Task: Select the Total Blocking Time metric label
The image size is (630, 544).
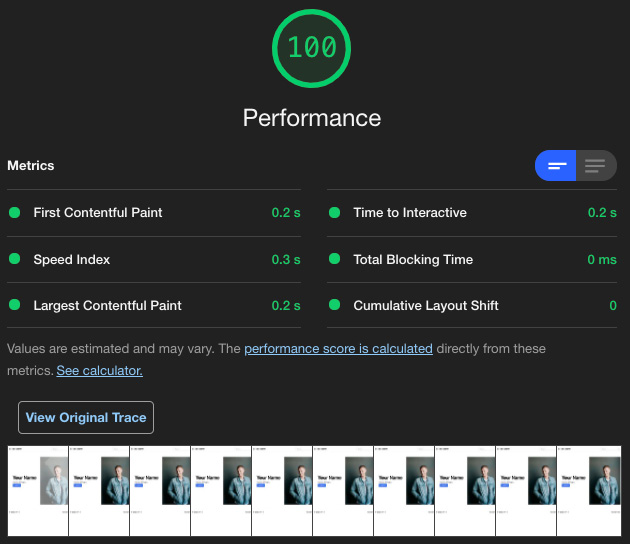Action: [413, 260]
